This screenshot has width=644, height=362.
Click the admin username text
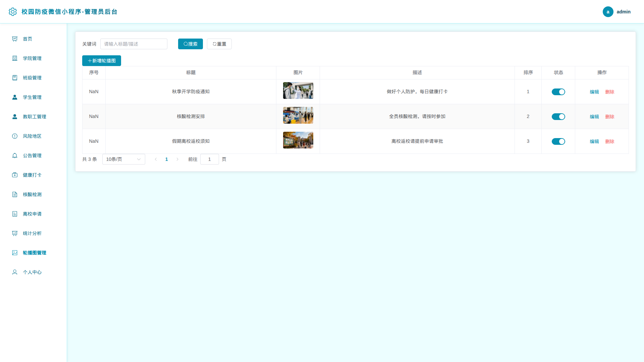(x=624, y=12)
